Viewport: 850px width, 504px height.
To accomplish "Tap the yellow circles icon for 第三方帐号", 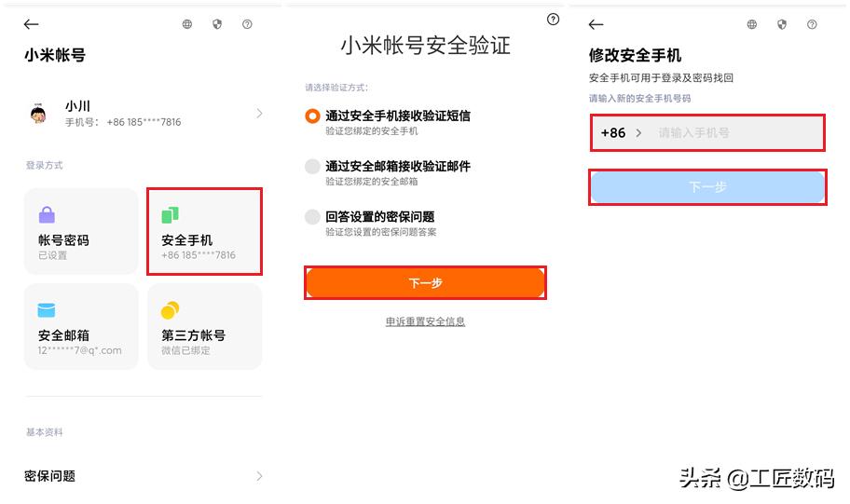I will pos(171,310).
